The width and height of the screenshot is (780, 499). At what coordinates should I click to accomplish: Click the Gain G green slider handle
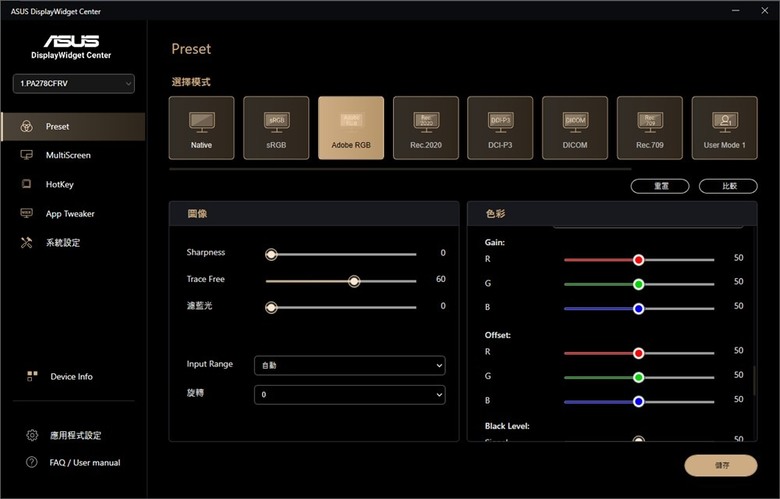point(639,284)
